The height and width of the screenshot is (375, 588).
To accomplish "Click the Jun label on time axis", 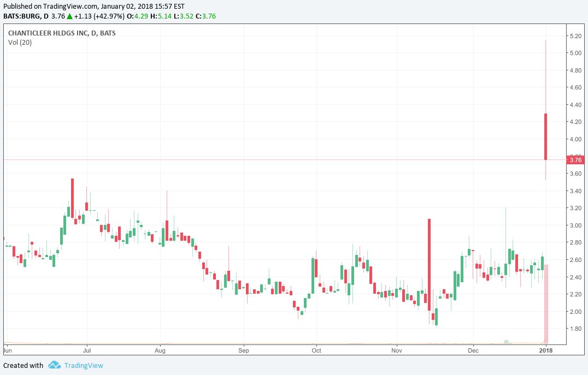I will click(8, 350).
